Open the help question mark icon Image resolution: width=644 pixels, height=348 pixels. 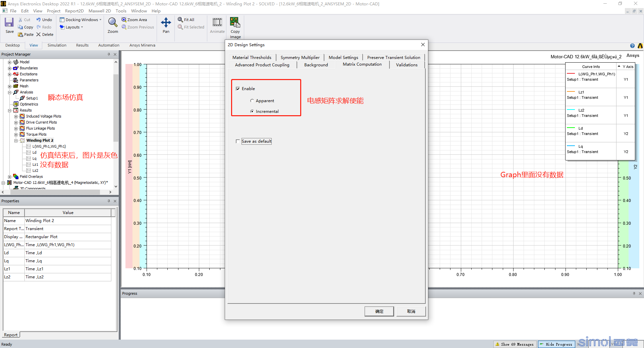coord(632,46)
